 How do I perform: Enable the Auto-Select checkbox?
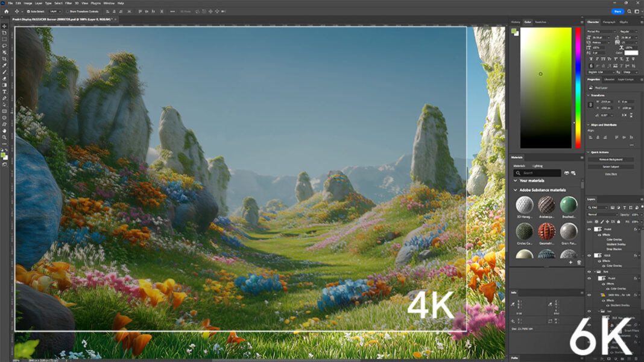pyautogui.click(x=29, y=11)
